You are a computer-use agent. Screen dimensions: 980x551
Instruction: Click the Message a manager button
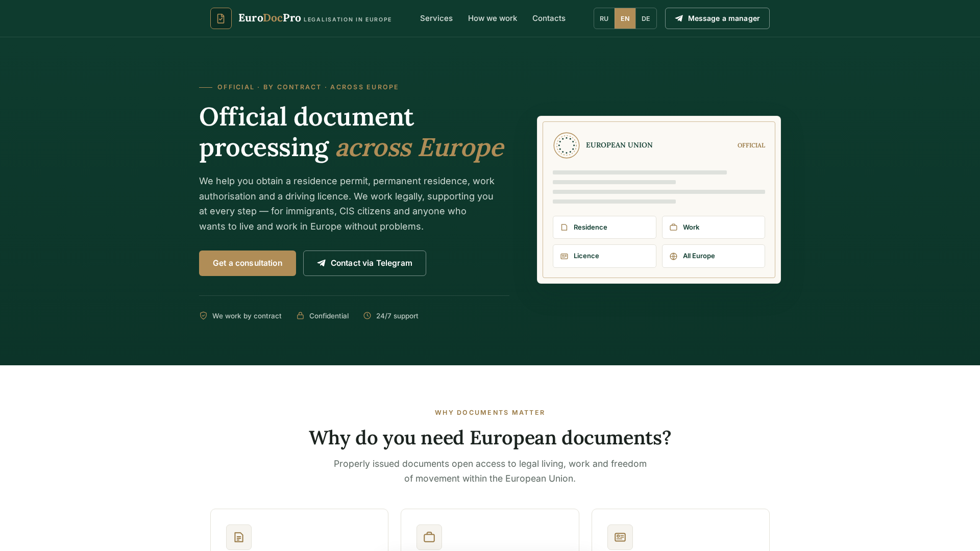(x=717, y=18)
